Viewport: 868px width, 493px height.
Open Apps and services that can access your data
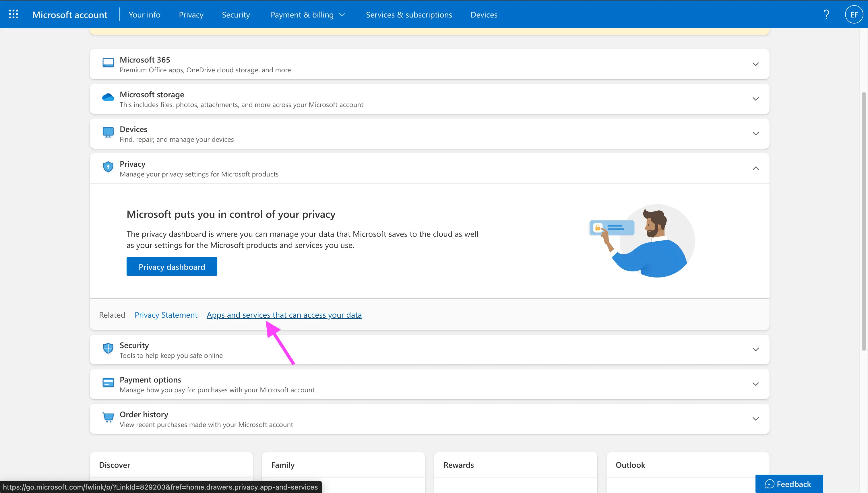pos(284,314)
